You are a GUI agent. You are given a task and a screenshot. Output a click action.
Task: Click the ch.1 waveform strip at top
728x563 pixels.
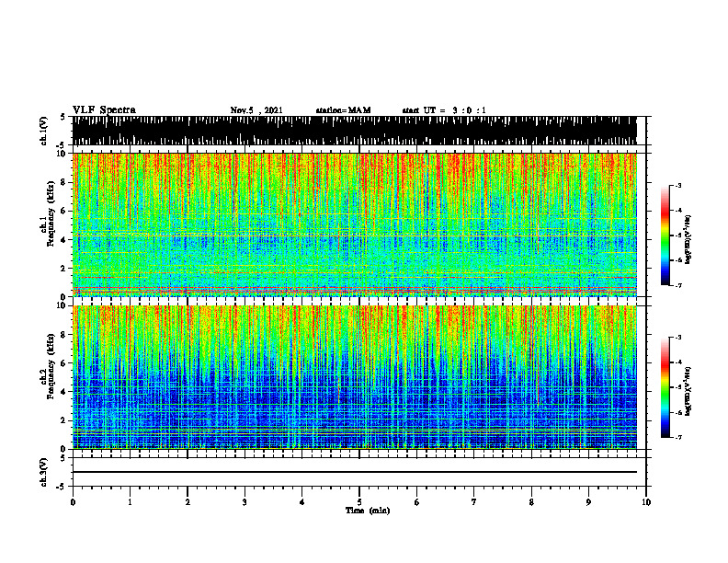(x=354, y=131)
